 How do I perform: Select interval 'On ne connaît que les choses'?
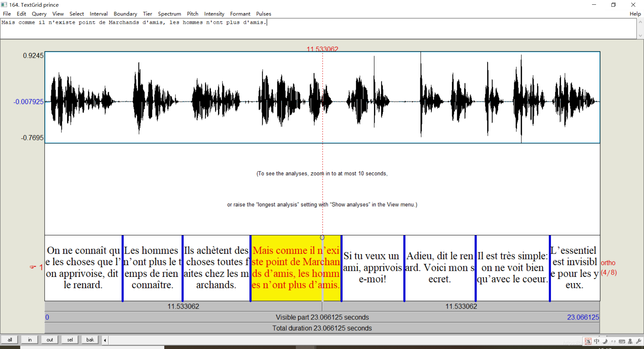coord(83,268)
